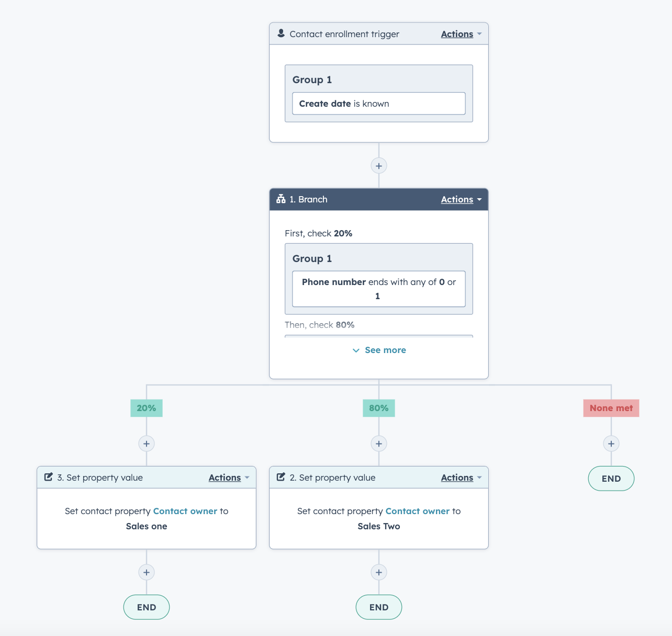Open the Actions dropdown on the enrollment trigger
This screenshot has height=636, width=672.
457,33
